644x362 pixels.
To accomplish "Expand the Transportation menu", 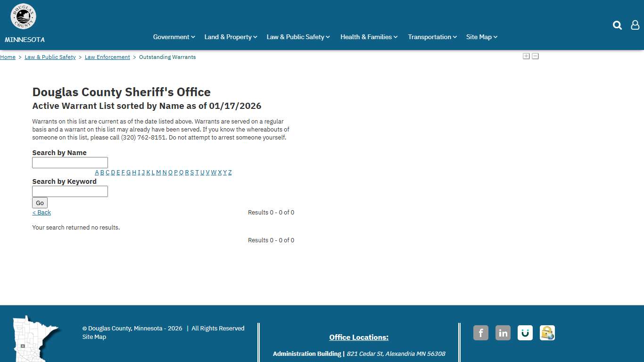I will click(431, 37).
